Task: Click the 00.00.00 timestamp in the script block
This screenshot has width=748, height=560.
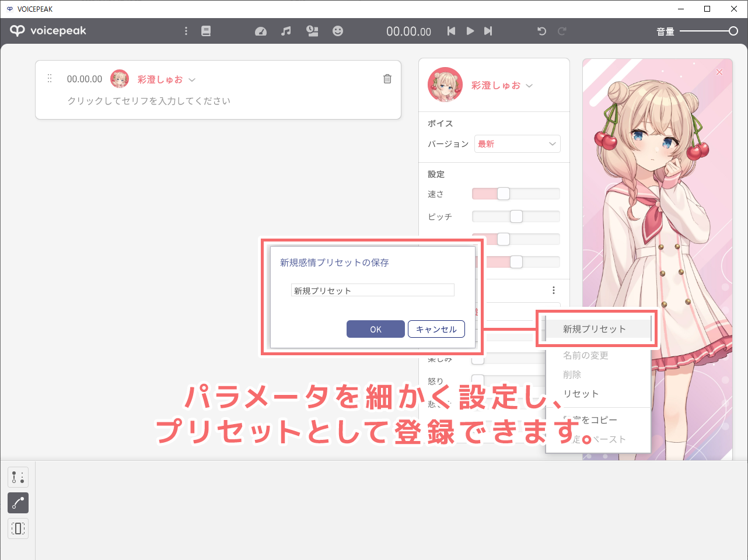Action: tap(85, 79)
